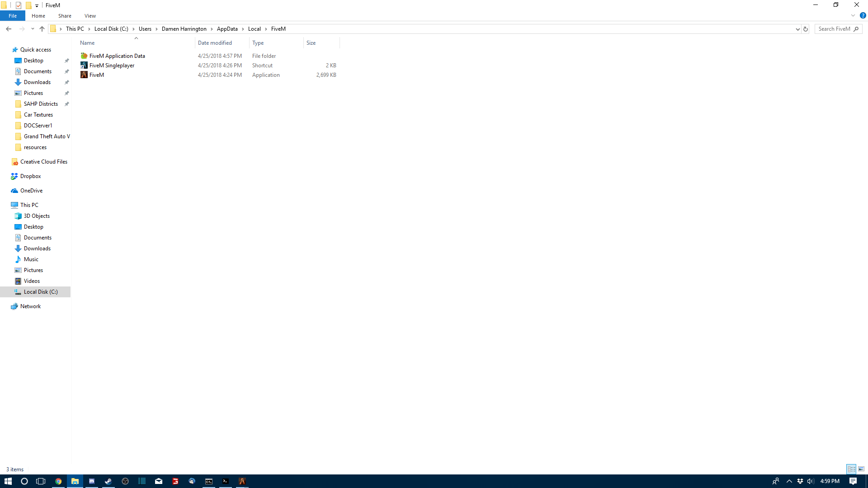Open Dropbox in the navigation pane
Image resolution: width=868 pixels, height=488 pixels.
[30, 176]
